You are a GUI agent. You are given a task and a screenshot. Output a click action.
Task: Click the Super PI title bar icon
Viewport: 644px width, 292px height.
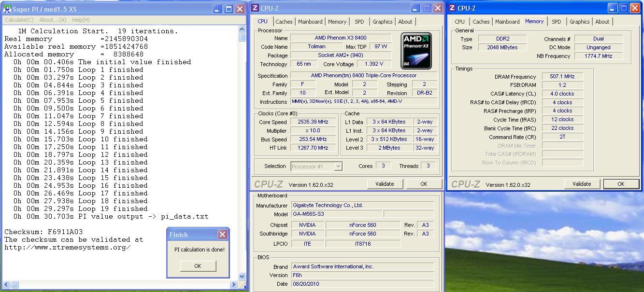coord(7,9)
